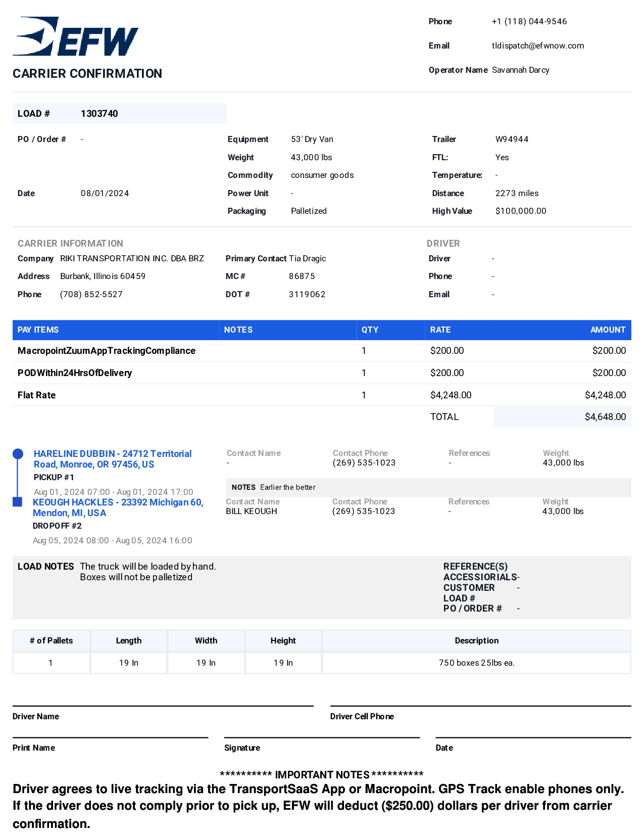Click the DROPOFF #2 label
644x834 pixels.
(57, 526)
